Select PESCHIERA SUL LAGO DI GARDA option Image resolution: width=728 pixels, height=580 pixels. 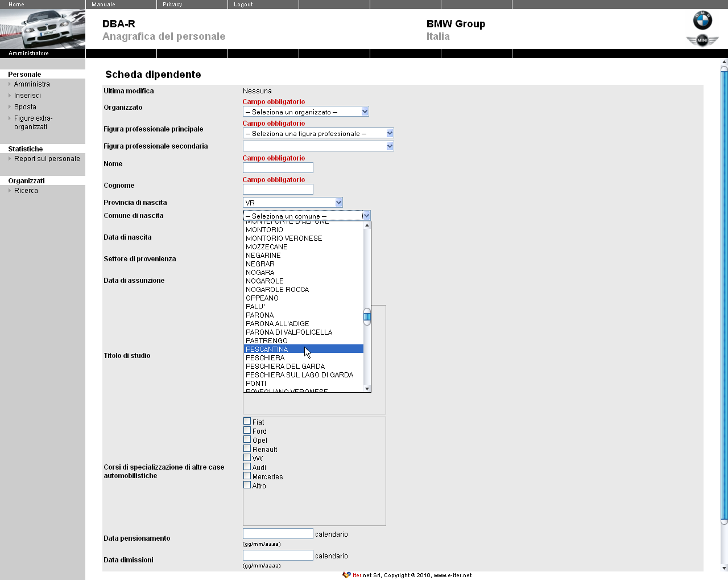tap(304, 375)
